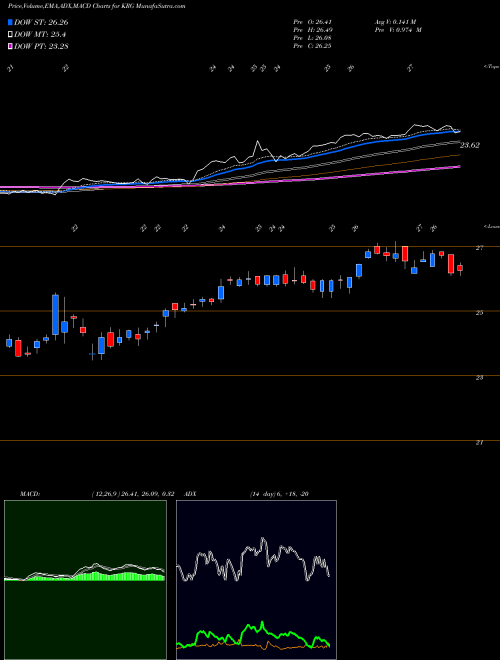
Task: Click the 'Pre O: 26.41' value
Action: coord(313,22)
